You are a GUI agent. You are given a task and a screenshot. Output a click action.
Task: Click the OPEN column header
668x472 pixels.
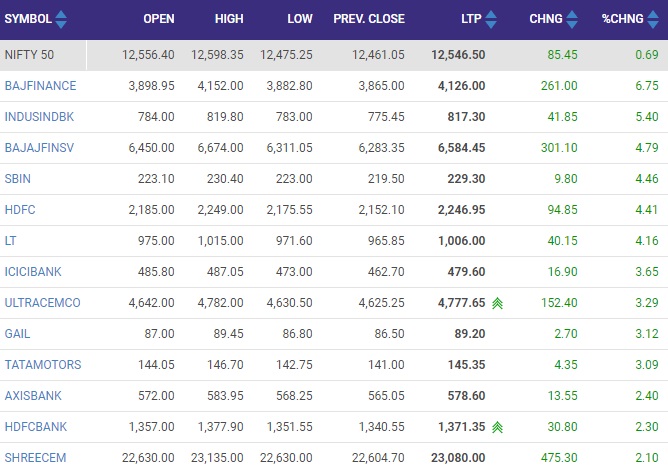(x=159, y=19)
